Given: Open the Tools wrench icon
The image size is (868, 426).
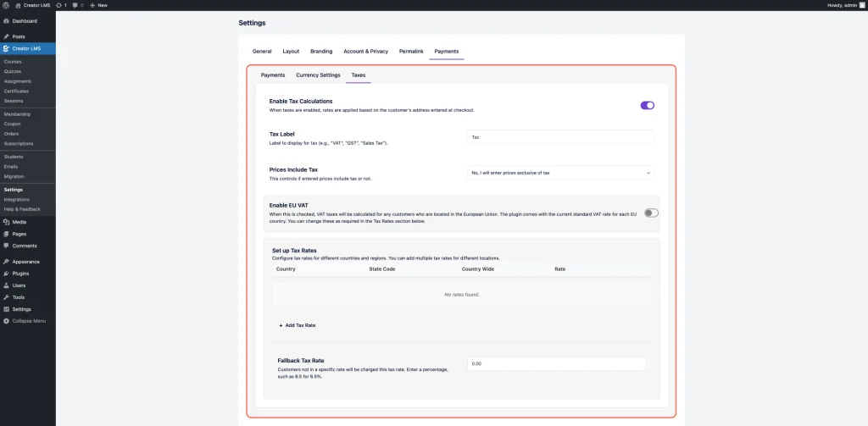Looking at the screenshot, I should click(7, 297).
